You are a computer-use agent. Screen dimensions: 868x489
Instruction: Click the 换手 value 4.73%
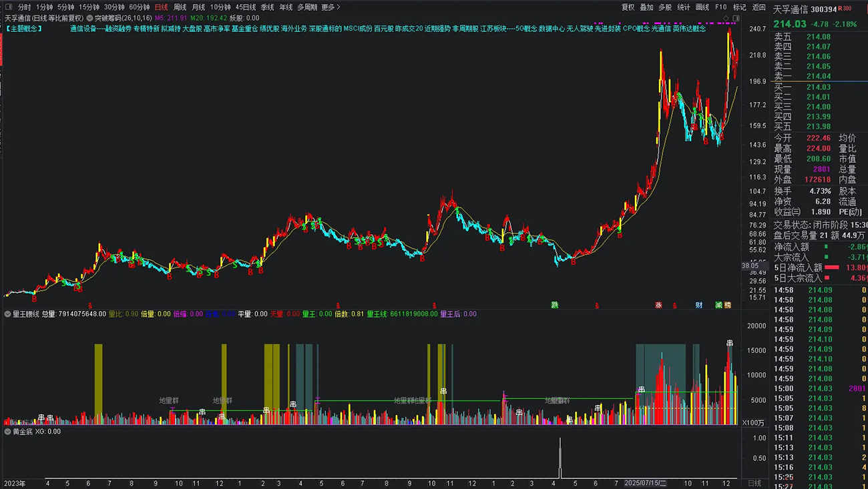tap(821, 191)
